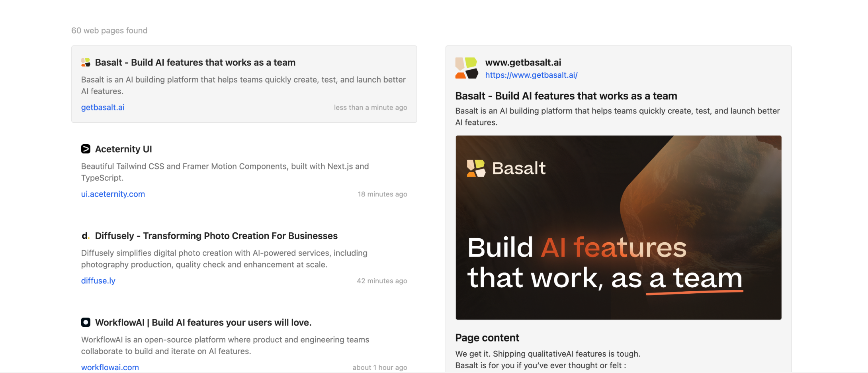Viewport: 868px width, 373px height.
Task: Click the Aceternity UI favicon icon
Action: [x=86, y=149]
